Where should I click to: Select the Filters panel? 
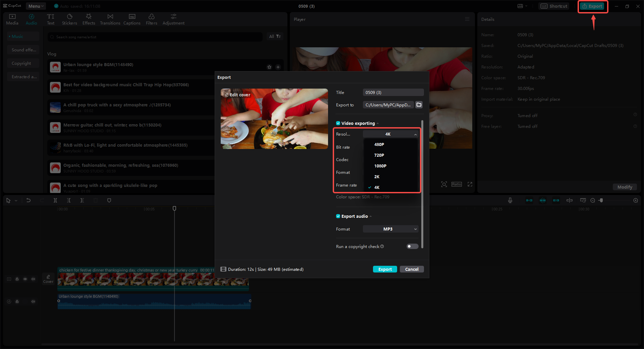point(151,18)
